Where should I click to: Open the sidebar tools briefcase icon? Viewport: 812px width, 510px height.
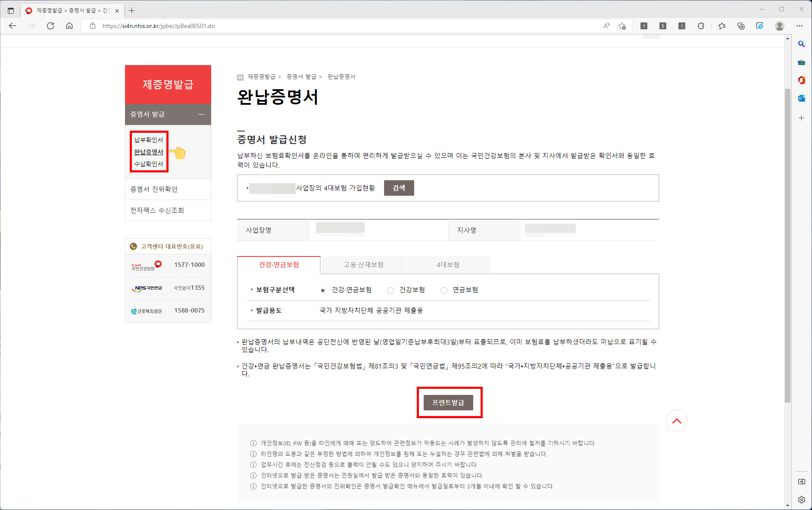point(802,62)
